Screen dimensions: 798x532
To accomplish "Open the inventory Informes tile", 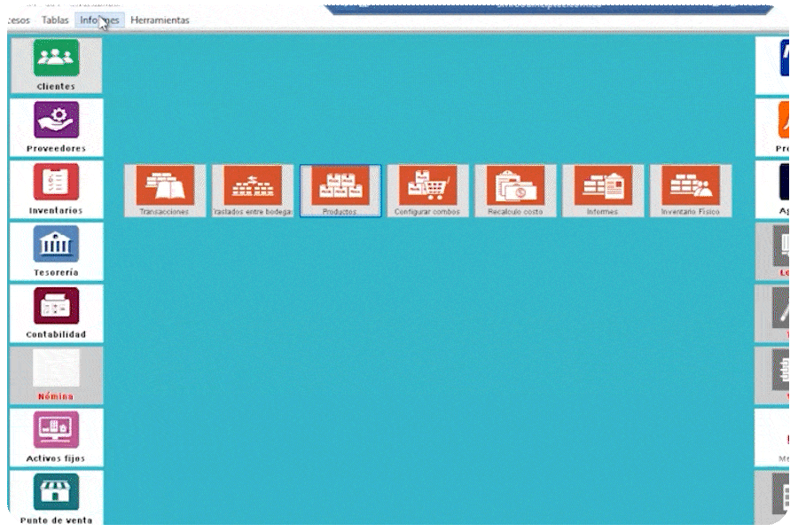I will pyautogui.click(x=603, y=191).
